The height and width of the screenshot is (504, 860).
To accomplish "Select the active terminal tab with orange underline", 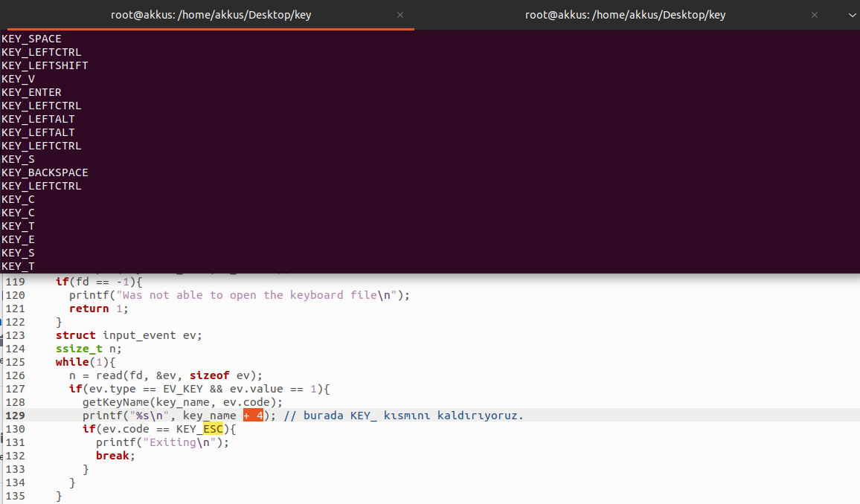I will tap(211, 15).
